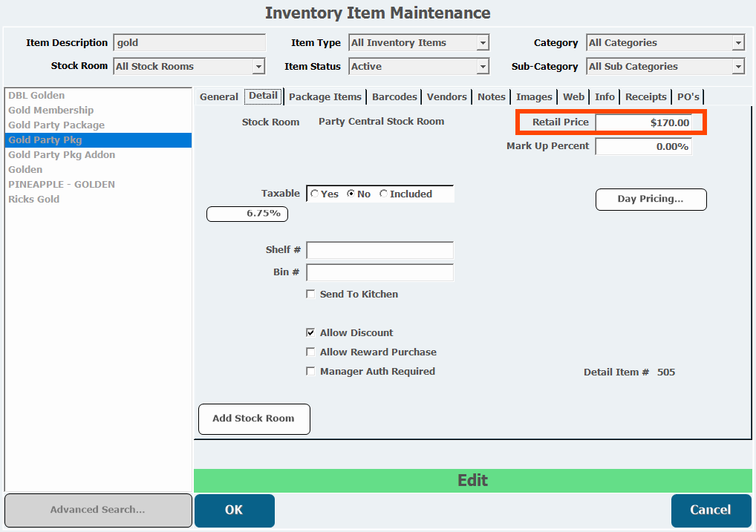Screen dimensions: 756x532
Task: Enable Allow Reward Purchase checkbox
Action: (x=311, y=352)
